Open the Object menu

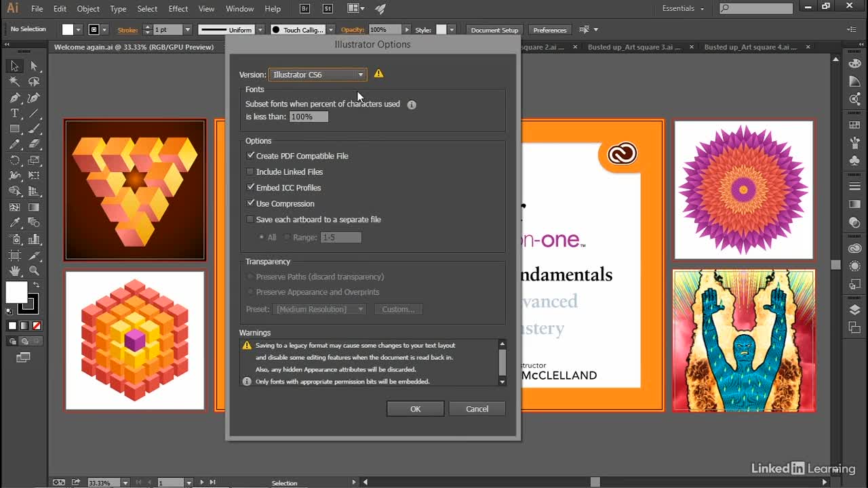tap(88, 9)
